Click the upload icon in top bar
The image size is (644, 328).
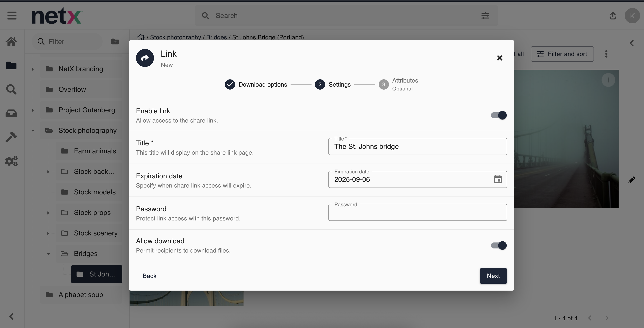(613, 16)
